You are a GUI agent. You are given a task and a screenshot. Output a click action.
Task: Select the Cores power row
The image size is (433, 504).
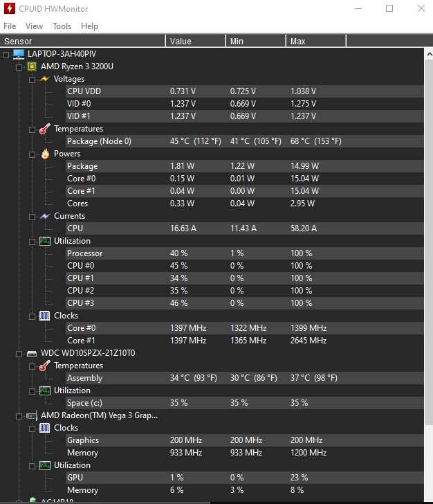(x=245, y=204)
